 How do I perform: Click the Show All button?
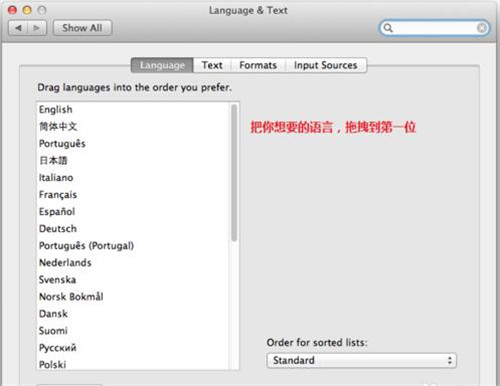tap(82, 28)
